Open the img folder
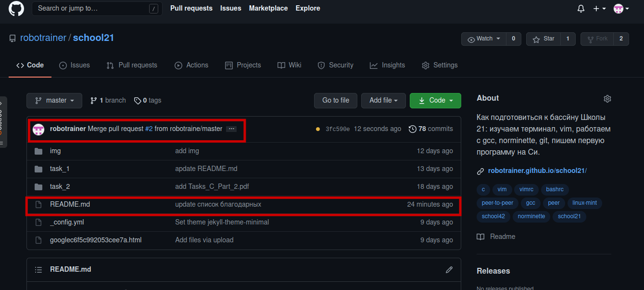644x290 pixels. tap(55, 151)
